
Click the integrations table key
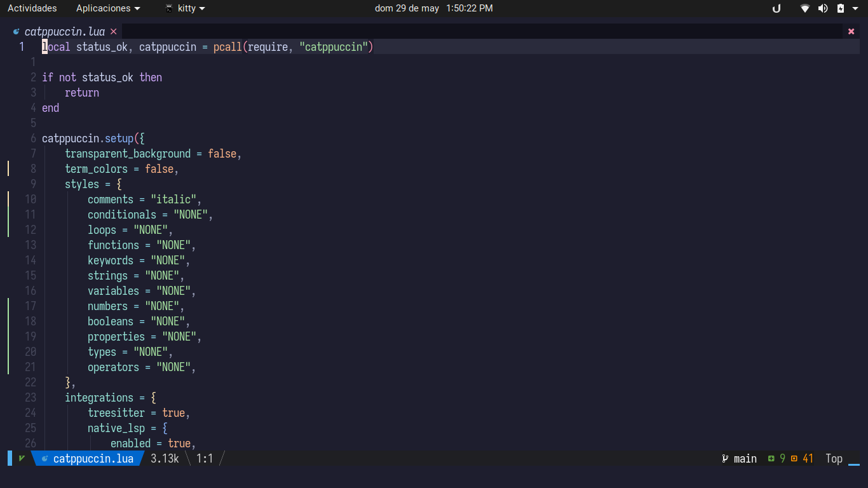(99, 398)
